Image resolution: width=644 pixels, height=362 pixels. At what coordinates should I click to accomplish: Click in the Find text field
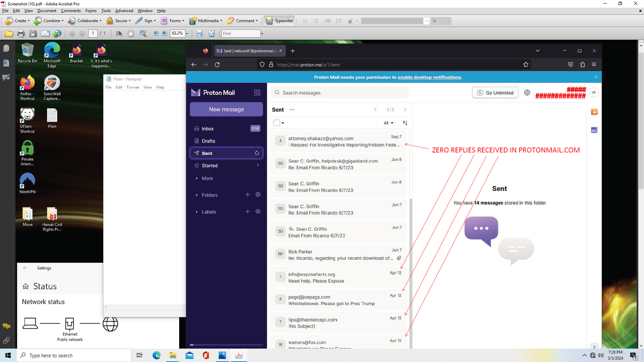click(x=240, y=34)
